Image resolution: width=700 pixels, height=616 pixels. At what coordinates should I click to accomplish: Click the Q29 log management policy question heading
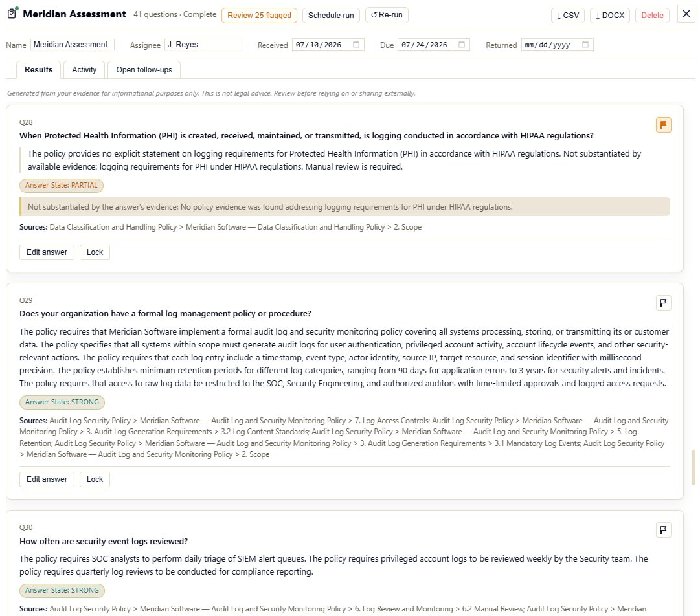point(165,314)
